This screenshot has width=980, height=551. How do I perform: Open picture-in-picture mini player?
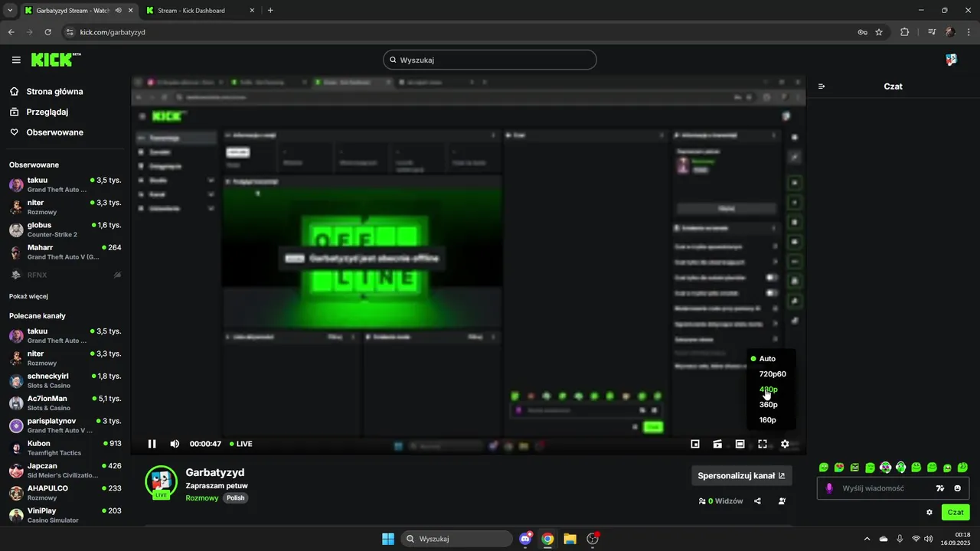coord(695,444)
